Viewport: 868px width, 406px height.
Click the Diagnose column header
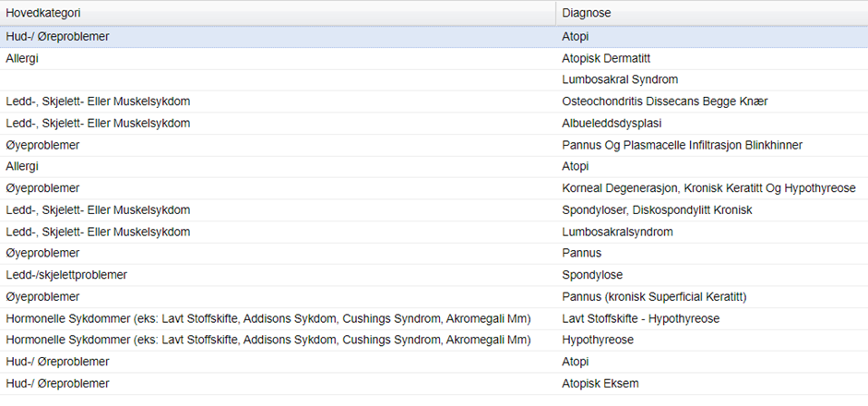[x=587, y=13]
